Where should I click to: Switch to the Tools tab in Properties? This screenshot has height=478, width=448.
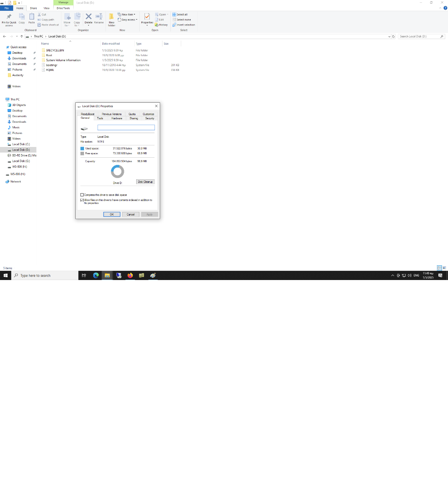pyautogui.click(x=100, y=118)
